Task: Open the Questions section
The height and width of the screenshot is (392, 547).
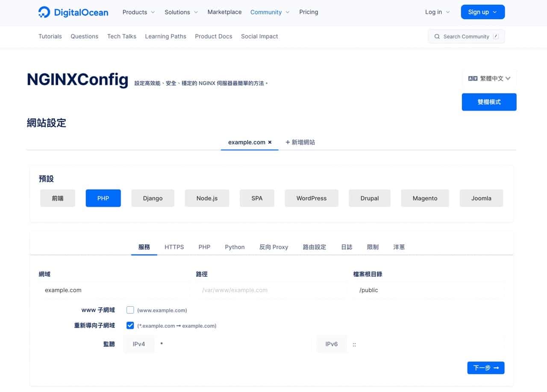Action: (85, 36)
